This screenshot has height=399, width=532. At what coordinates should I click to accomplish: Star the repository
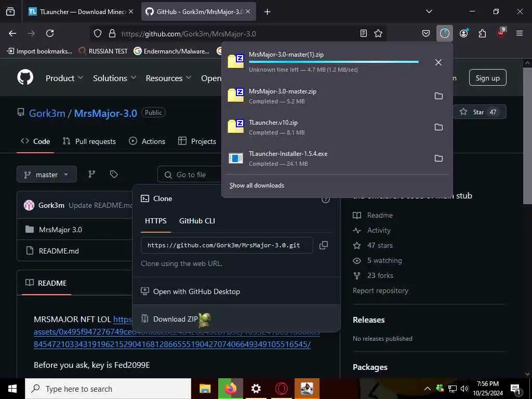[480, 112]
